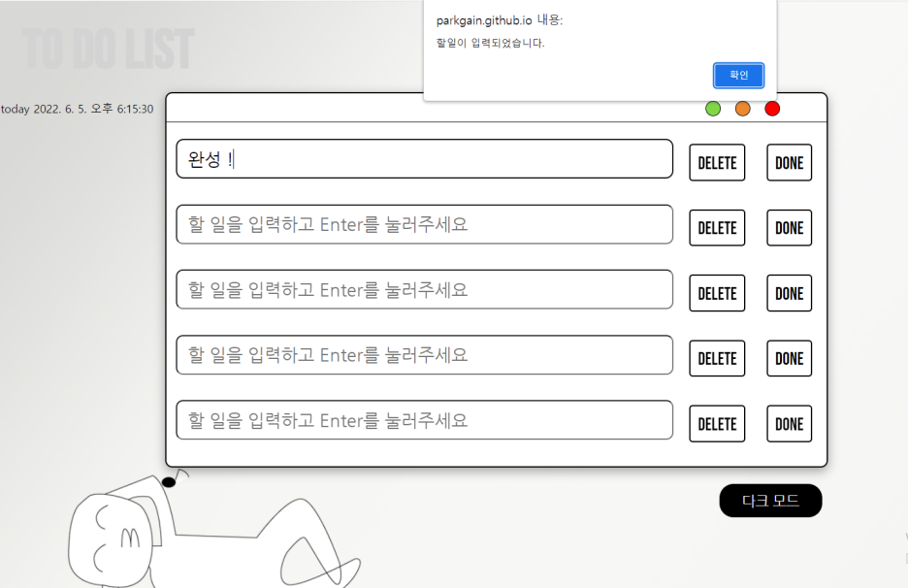Viewport: 908px width, 588px height.
Task: Click the red circle in the window header
Action: [x=772, y=109]
